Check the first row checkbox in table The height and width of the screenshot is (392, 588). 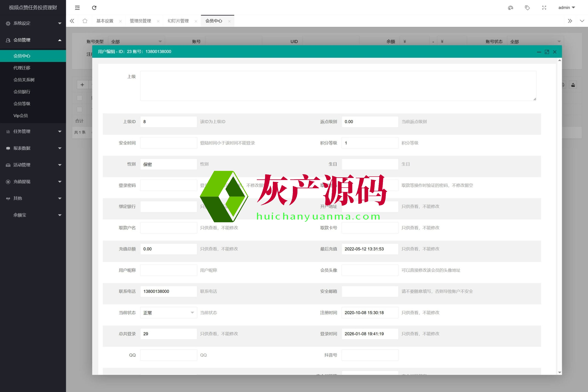tap(79, 110)
